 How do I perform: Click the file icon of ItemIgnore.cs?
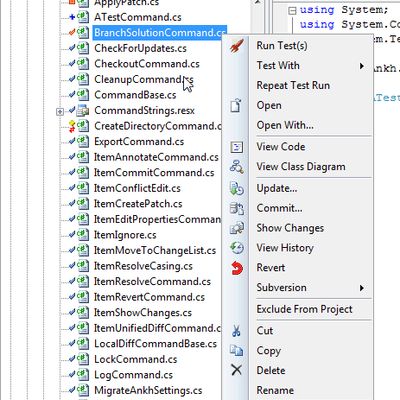[83, 235]
